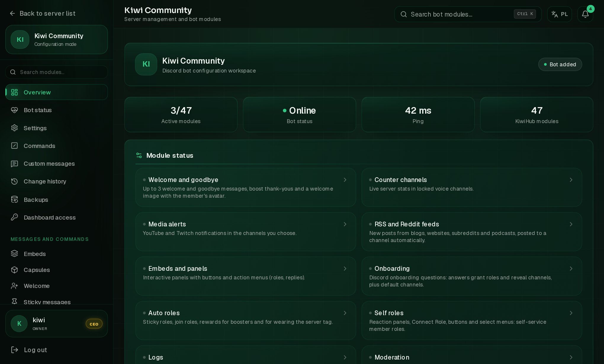The height and width of the screenshot is (364, 604).
Task: Click the Commands slash icon
Action: (14, 146)
